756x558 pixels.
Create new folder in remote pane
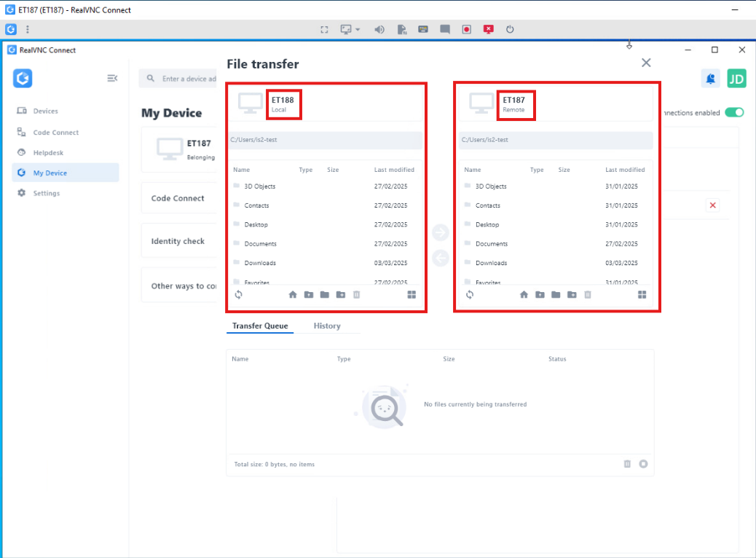pyautogui.click(x=571, y=295)
